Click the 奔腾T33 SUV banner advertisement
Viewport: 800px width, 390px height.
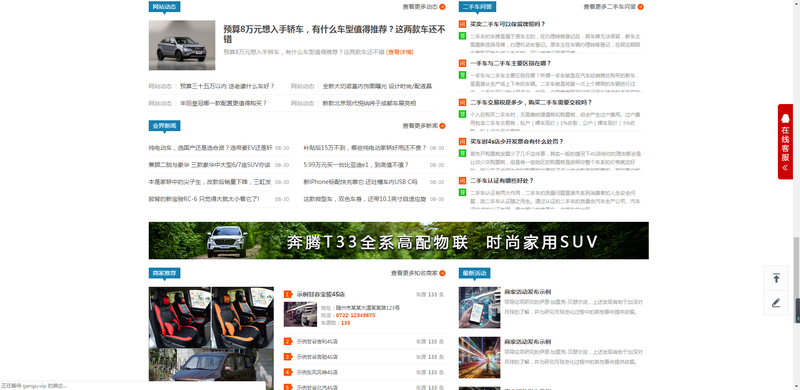[398, 240]
